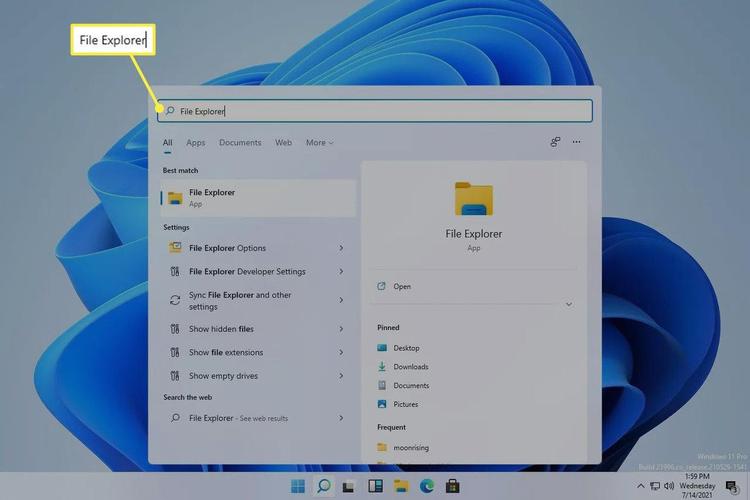Switch to the Documents search tab
The height and width of the screenshot is (500, 750).
point(240,143)
